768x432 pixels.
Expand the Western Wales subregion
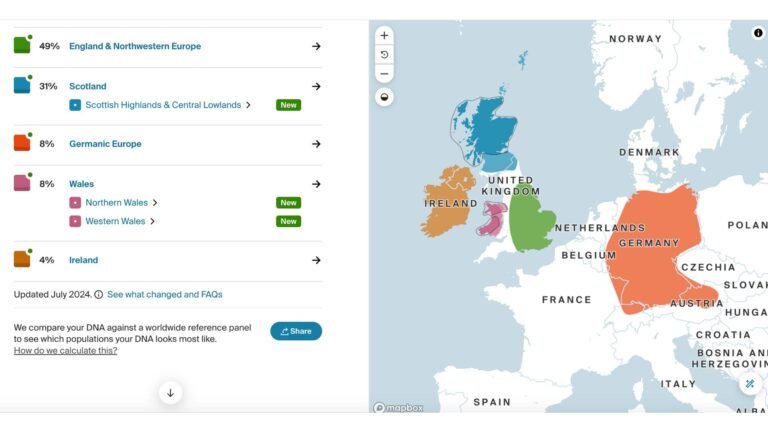pos(120,221)
